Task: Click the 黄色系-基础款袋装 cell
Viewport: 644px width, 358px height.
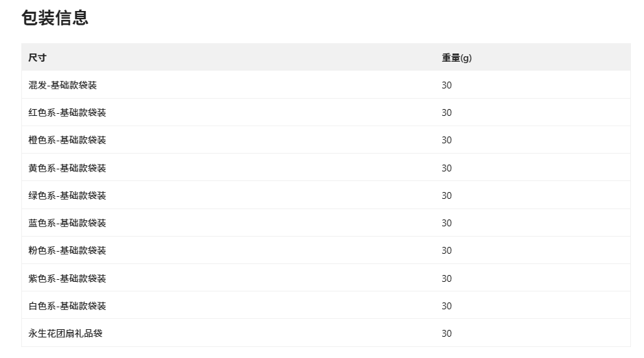Action: tap(67, 168)
